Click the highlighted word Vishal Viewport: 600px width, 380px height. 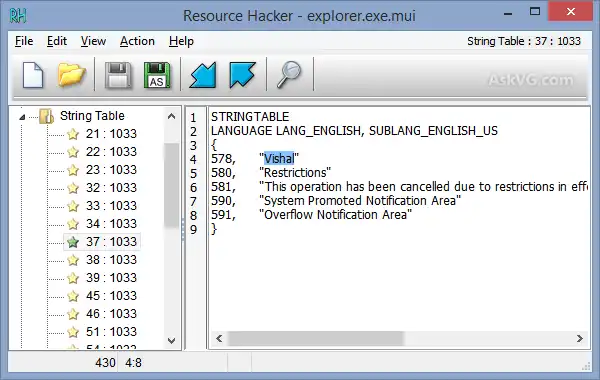coord(279,158)
